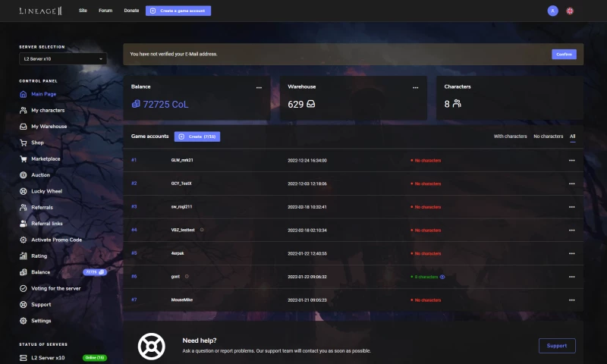Open the three-dot menu for gont
Viewport: 607px width, 364px height.
tap(572, 277)
